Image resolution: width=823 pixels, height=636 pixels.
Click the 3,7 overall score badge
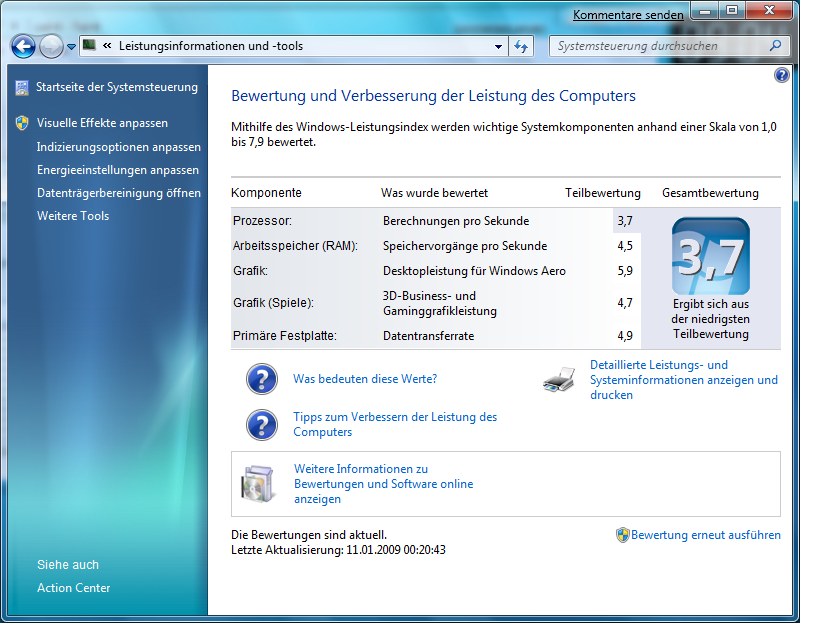tap(710, 257)
